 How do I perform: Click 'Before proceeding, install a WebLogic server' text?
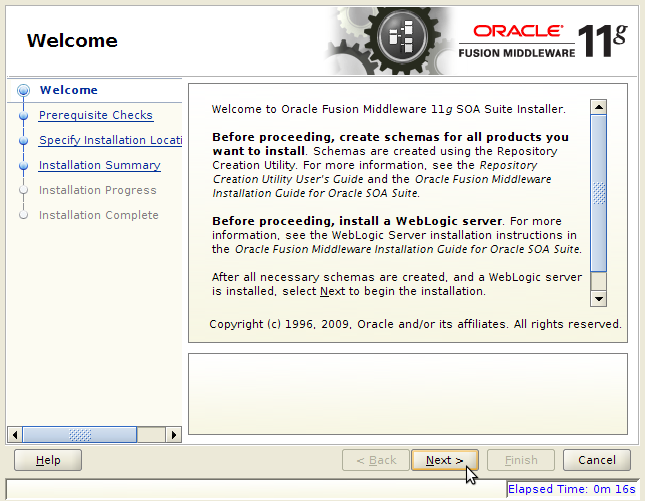click(x=357, y=221)
